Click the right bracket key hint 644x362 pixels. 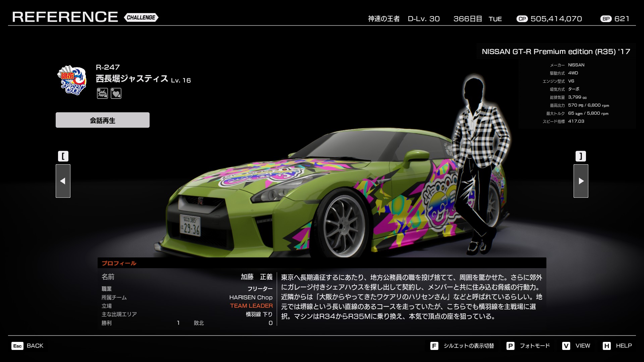point(581,156)
